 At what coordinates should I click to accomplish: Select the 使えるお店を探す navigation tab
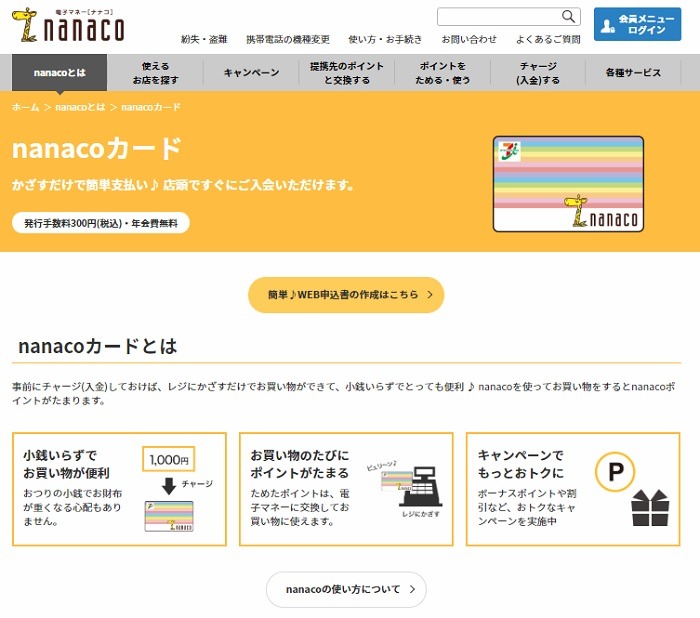[x=155, y=73]
